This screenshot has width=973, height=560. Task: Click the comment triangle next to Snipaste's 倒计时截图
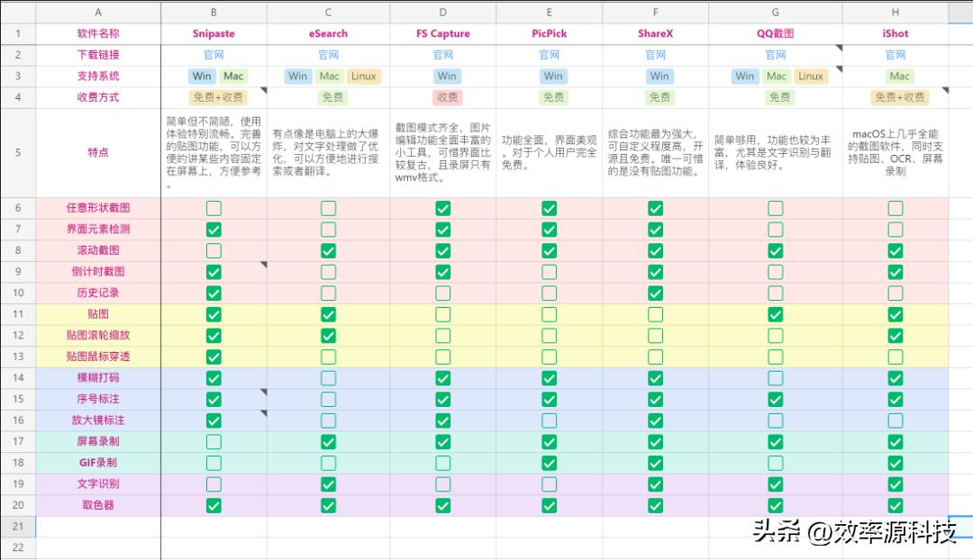[x=263, y=265]
